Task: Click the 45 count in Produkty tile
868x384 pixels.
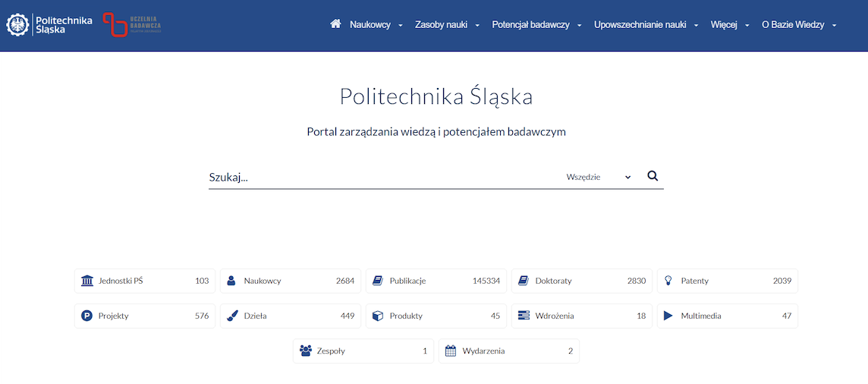Action: [x=495, y=316]
